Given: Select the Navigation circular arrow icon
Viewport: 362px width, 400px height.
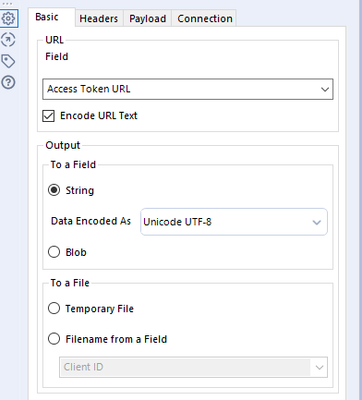Looking at the screenshot, I should (x=8, y=40).
